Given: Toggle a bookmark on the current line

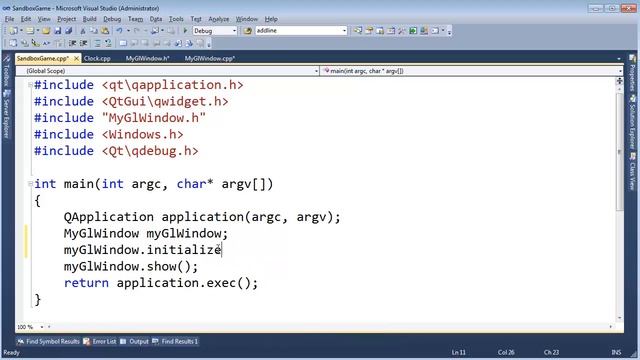Looking at the screenshot, I should click(x=122, y=43).
